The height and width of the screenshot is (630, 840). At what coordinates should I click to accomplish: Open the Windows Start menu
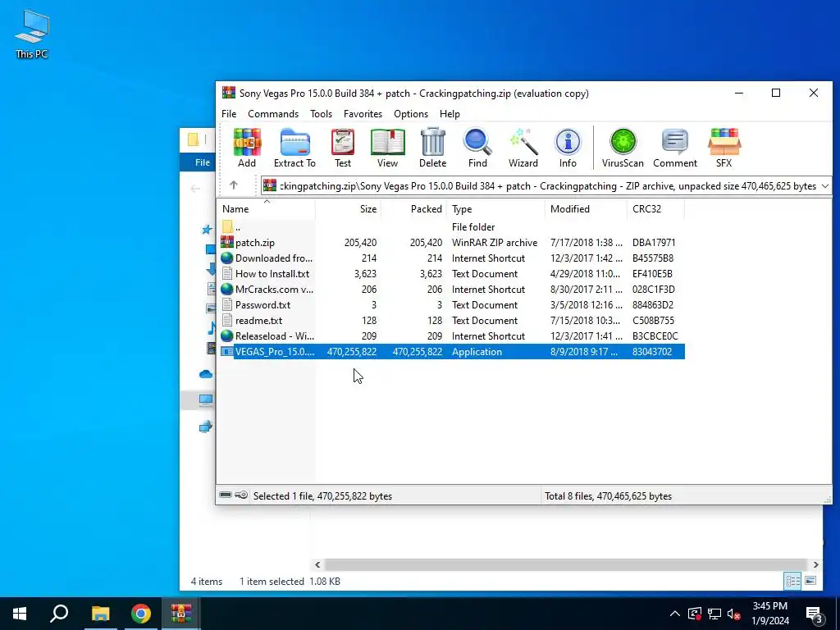click(x=20, y=614)
